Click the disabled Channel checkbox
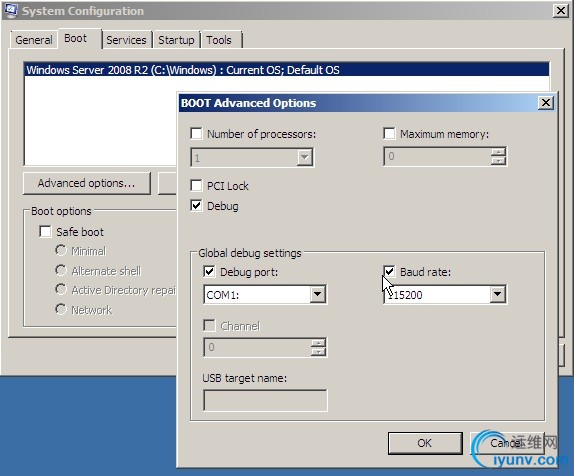 click(209, 325)
